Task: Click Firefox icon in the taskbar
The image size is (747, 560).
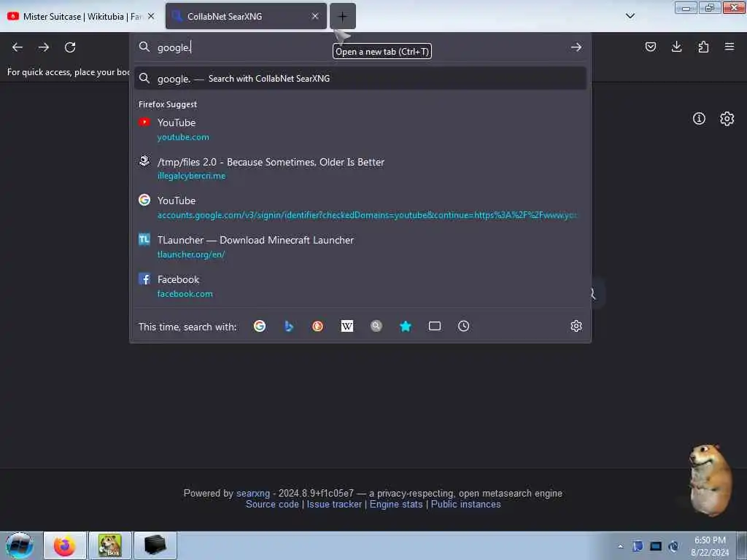Action: pos(65,545)
